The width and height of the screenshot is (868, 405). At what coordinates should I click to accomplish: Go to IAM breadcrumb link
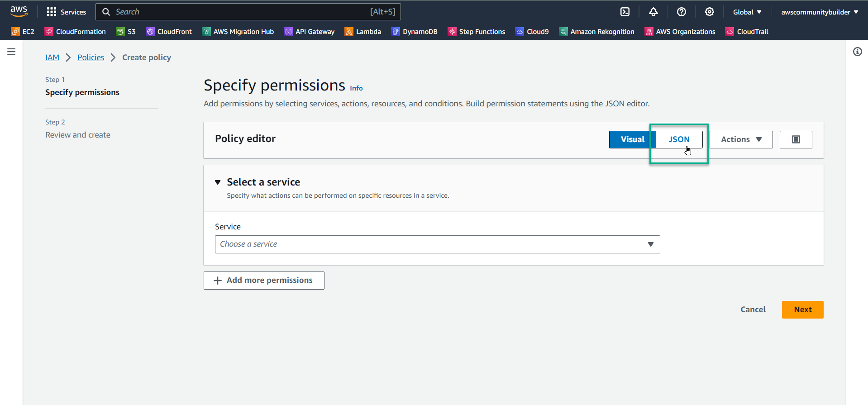(52, 57)
